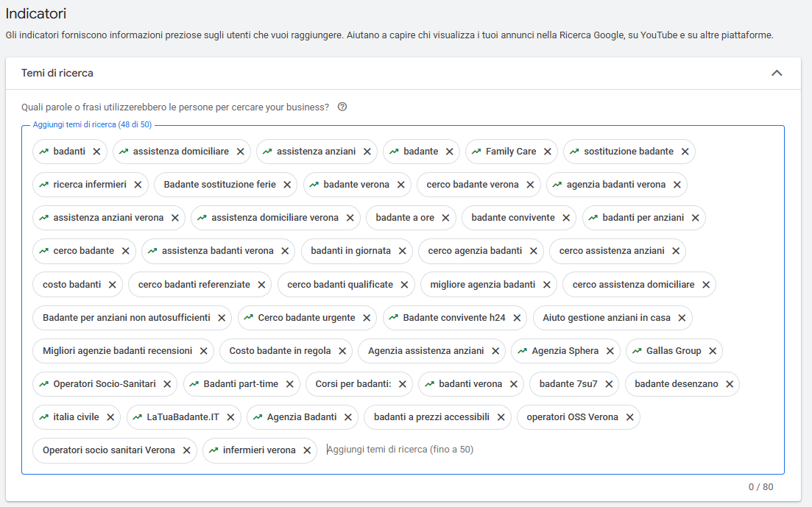The image size is (812, 507).
Task: Select the "badante convivente" chip label
Action: pyautogui.click(x=513, y=218)
